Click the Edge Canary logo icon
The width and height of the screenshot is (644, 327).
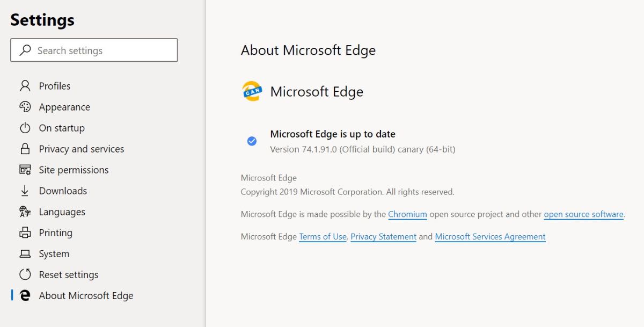click(x=252, y=91)
